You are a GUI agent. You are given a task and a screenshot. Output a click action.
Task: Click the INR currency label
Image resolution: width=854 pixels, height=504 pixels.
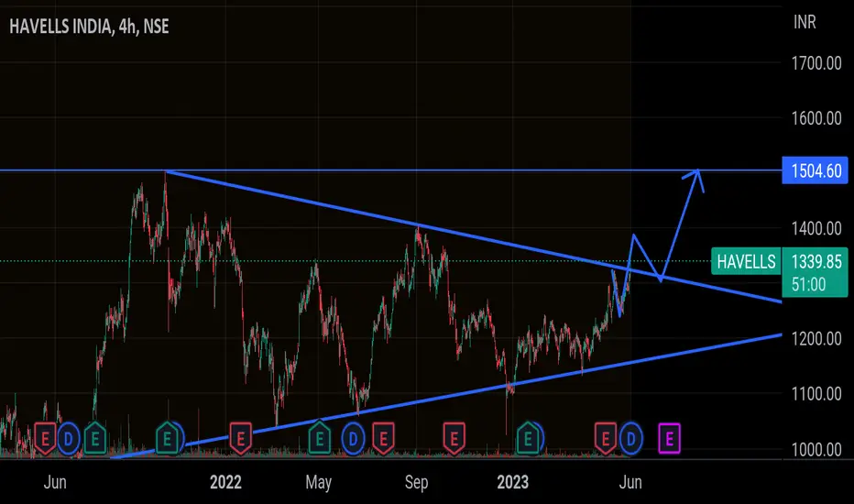(805, 22)
